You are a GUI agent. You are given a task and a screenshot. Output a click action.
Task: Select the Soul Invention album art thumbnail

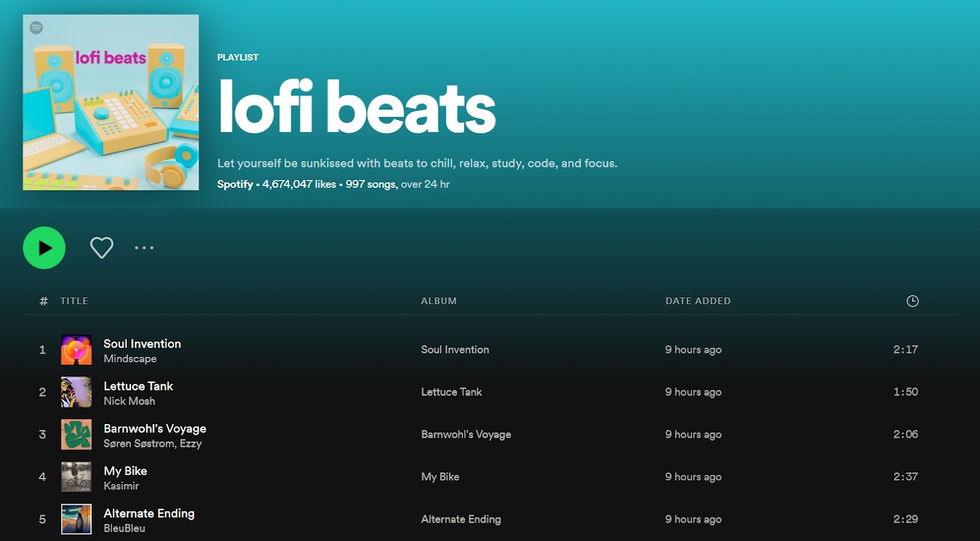click(77, 349)
